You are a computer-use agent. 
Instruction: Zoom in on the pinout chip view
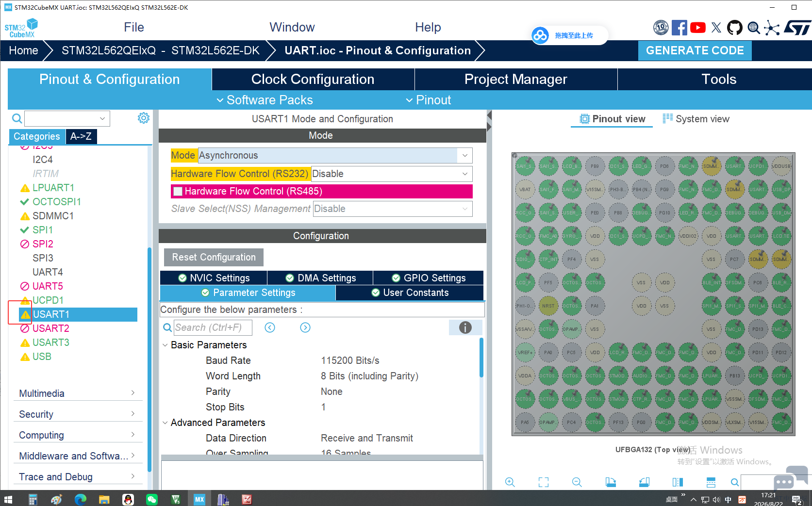coord(510,482)
